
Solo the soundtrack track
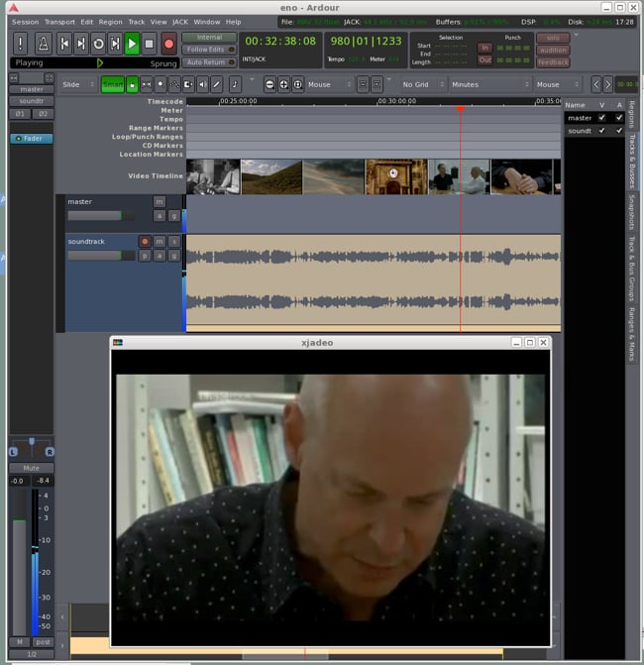(x=173, y=241)
